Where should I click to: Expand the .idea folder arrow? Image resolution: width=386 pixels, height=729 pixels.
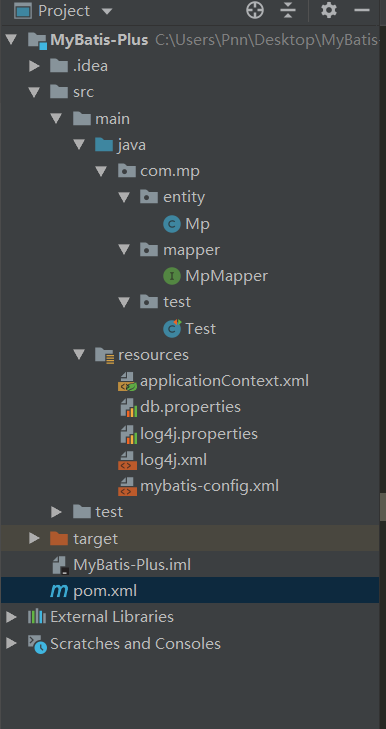tap(34, 66)
